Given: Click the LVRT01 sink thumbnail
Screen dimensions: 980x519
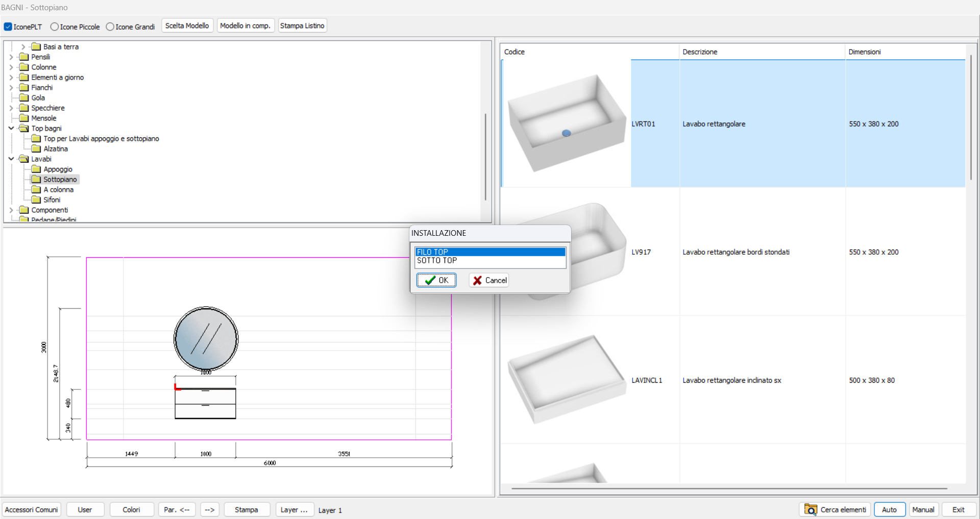Looking at the screenshot, I should 567,123.
